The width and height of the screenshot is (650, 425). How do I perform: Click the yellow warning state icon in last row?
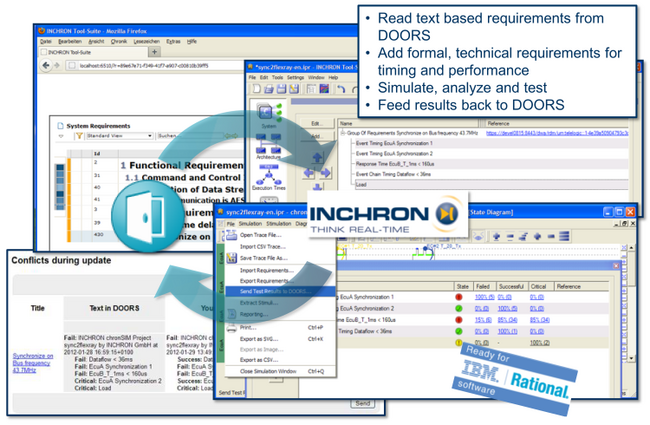point(459,342)
